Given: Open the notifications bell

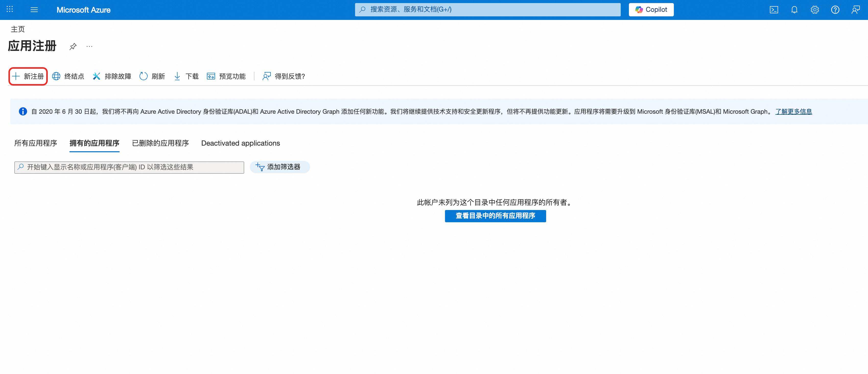Looking at the screenshot, I should (x=794, y=10).
